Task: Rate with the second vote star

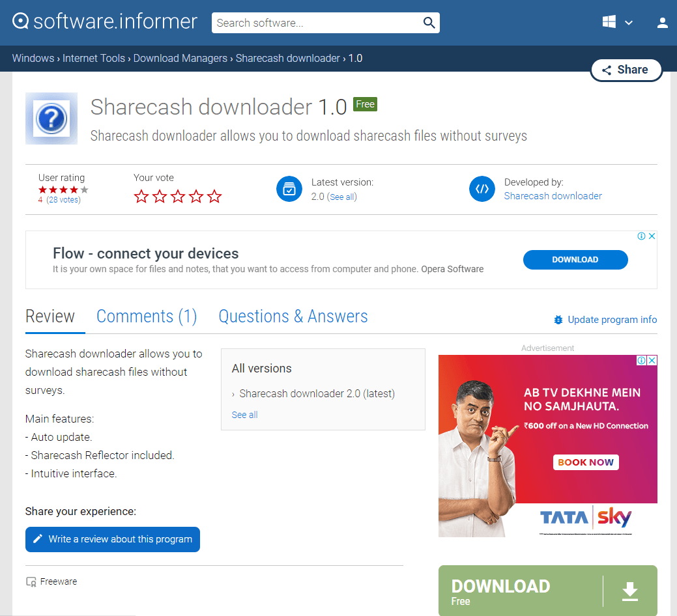Action: click(160, 197)
